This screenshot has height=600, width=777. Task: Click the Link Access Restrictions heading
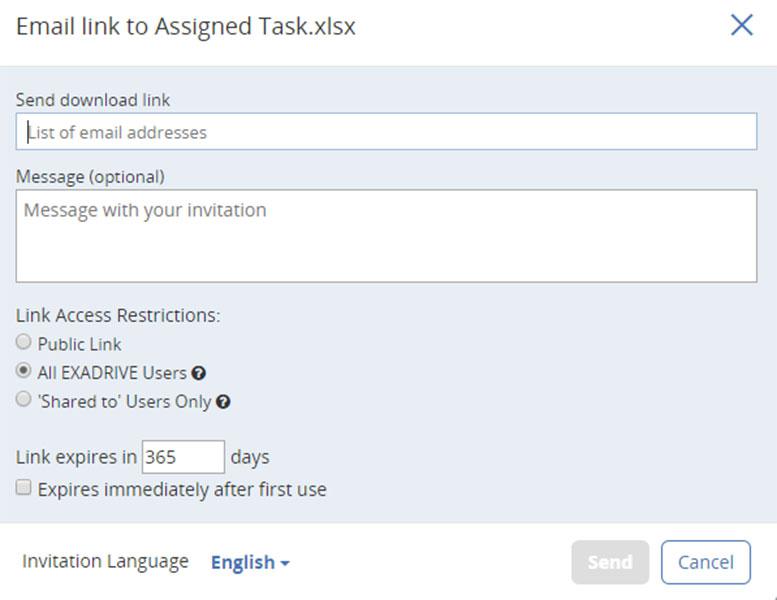point(118,315)
